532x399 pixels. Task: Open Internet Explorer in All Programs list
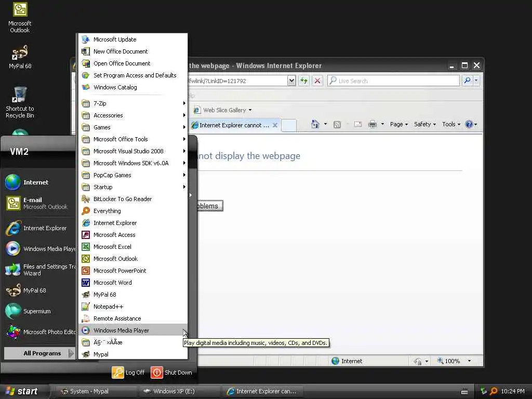(x=133, y=223)
